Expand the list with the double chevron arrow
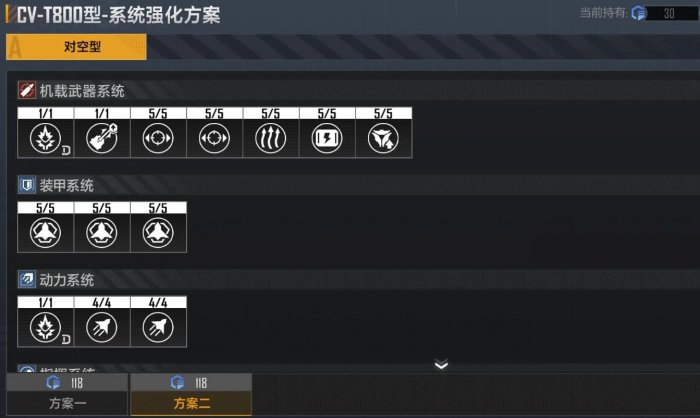 (441, 364)
